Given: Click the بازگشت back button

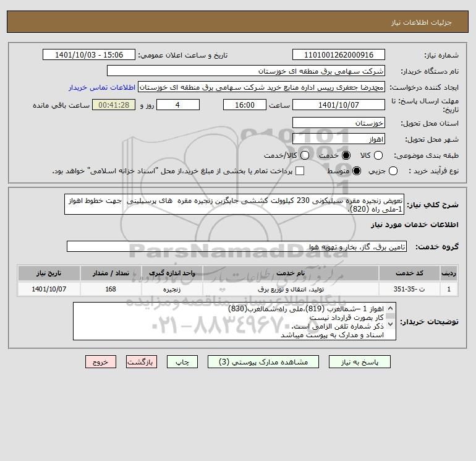Looking at the screenshot, I should [142, 362].
